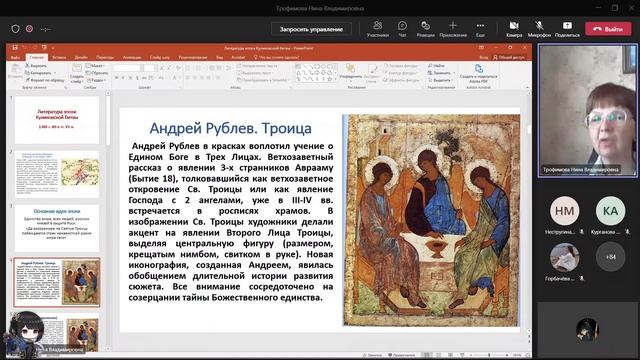The image size is (640, 360).
Task: Click the Tell me search field
Action: tap(276, 58)
